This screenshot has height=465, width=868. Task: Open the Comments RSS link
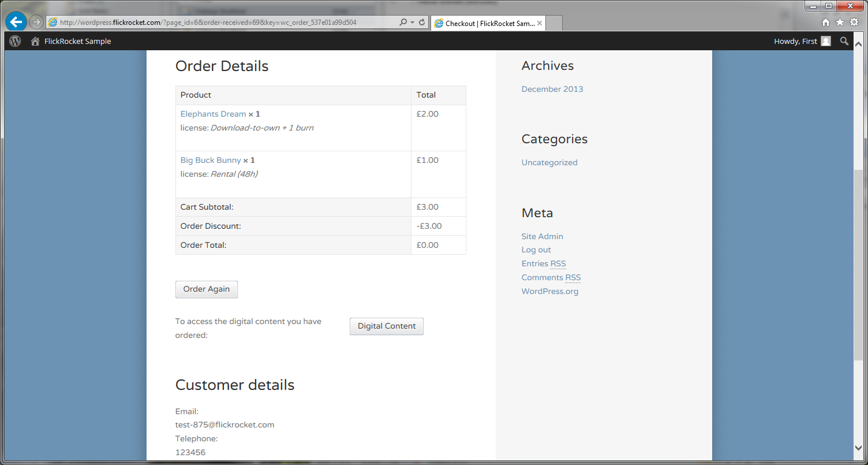coord(551,277)
